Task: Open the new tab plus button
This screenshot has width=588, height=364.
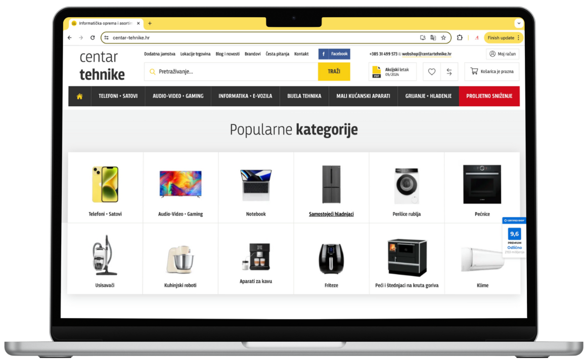Action: click(150, 23)
